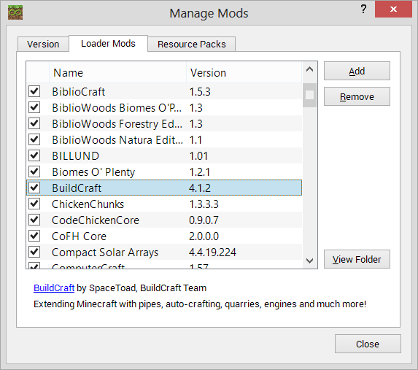Click version 1.3.3.3 cell
Screen dimensions: 418x370
pos(204,204)
